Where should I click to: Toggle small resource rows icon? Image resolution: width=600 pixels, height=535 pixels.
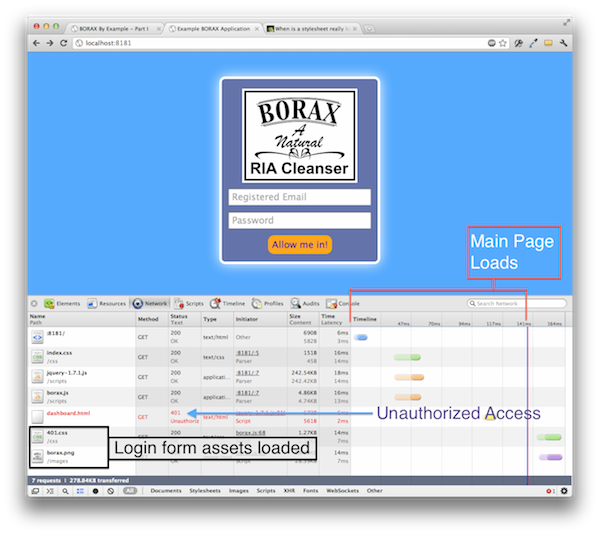80,491
